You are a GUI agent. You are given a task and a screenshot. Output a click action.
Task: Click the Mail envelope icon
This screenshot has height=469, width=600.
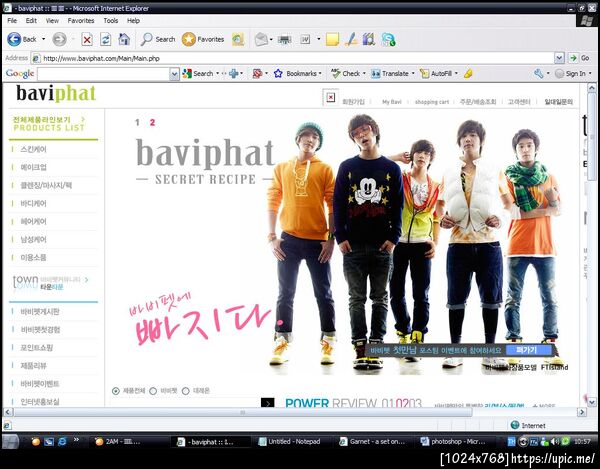pos(261,39)
